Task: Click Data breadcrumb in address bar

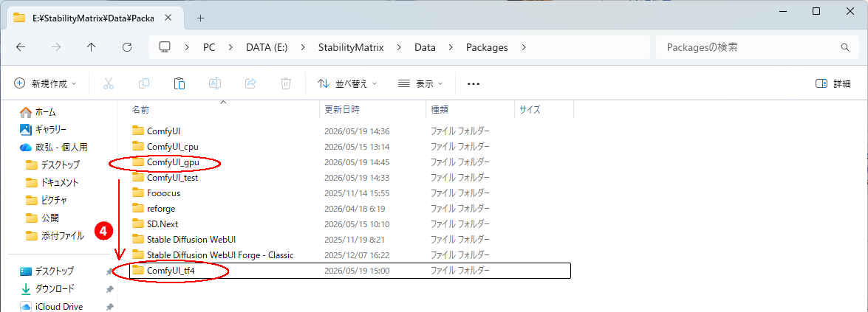Action: [426, 47]
